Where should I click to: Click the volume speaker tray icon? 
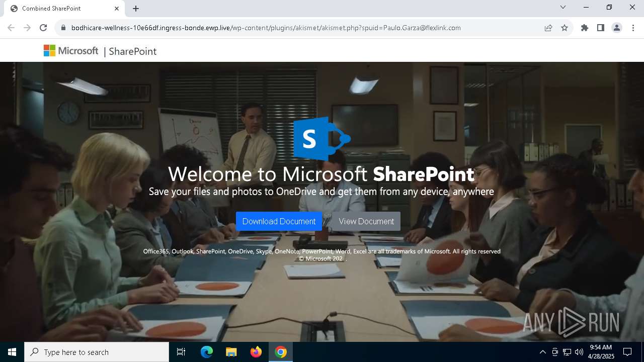(579, 352)
